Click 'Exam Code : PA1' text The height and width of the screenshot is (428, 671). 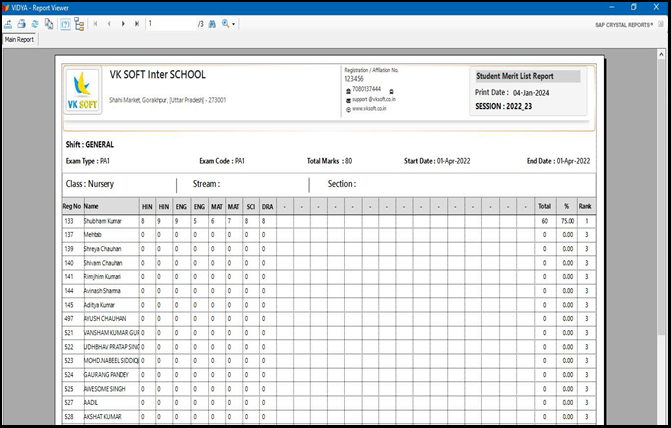coord(222,161)
